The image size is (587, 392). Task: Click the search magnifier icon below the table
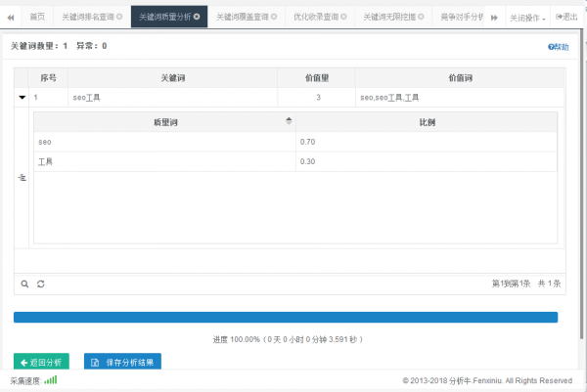[25, 283]
